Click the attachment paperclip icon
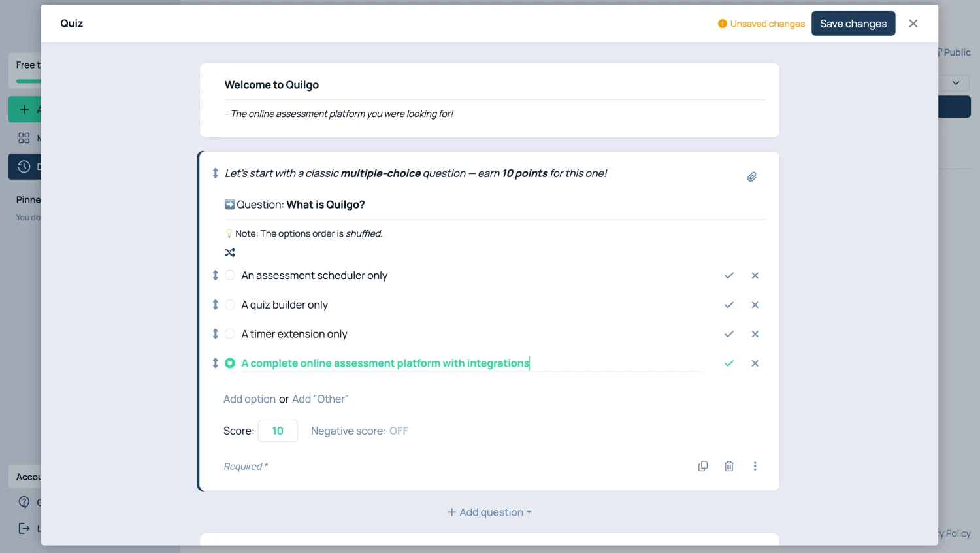The width and height of the screenshot is (980, 553). [x=751, y=176]
